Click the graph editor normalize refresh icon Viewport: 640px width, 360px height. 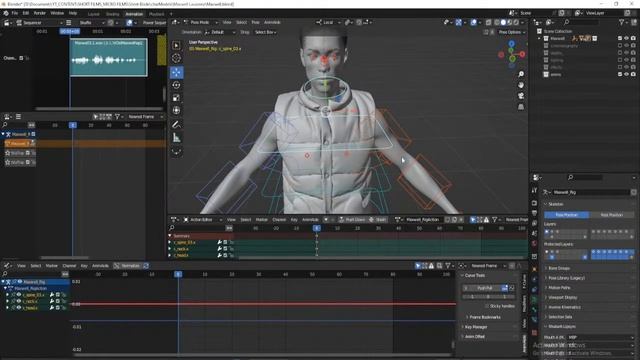pyautogui.click(x=146, y=266)
